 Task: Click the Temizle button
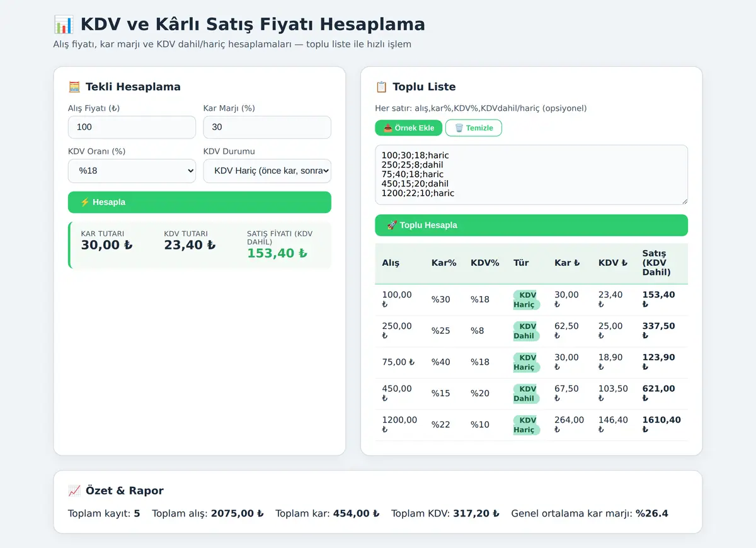(x=474, y=128)
